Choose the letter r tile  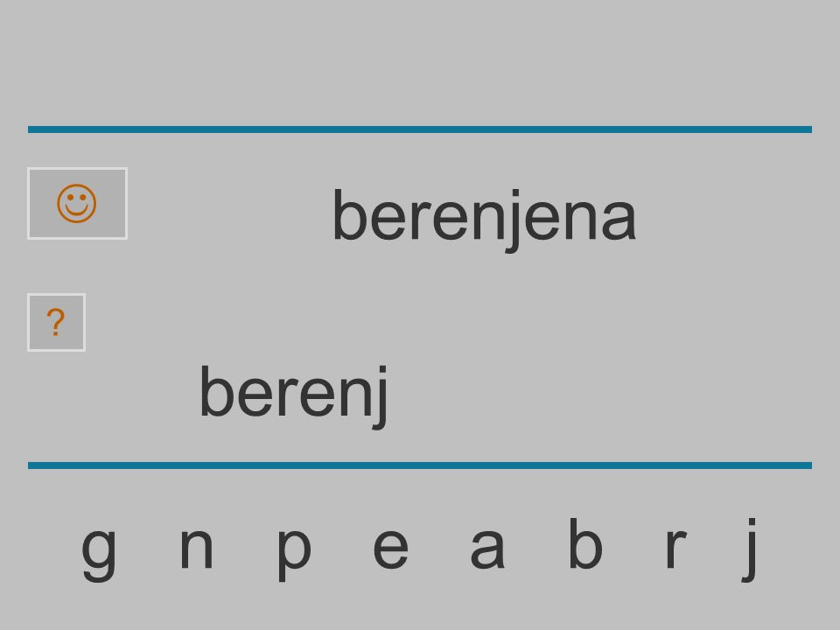click(x=676, y=547)
